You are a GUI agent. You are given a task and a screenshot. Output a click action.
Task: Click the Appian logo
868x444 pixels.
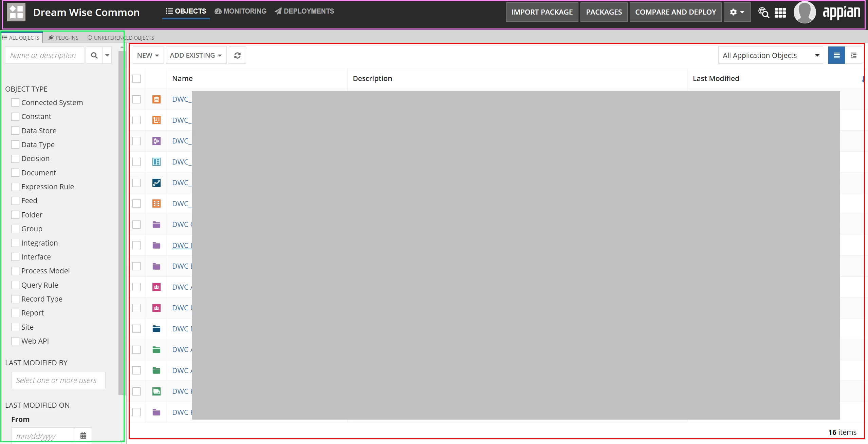[842, 13]
